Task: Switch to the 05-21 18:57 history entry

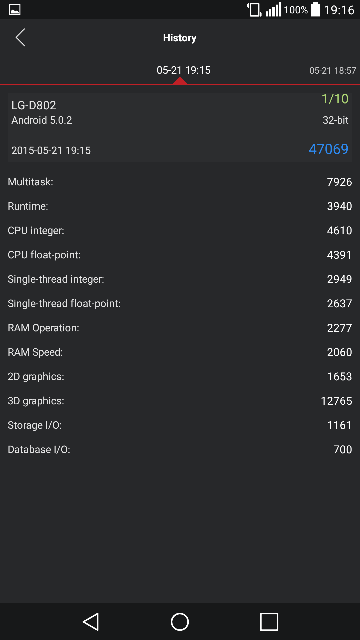Action: 333,71
